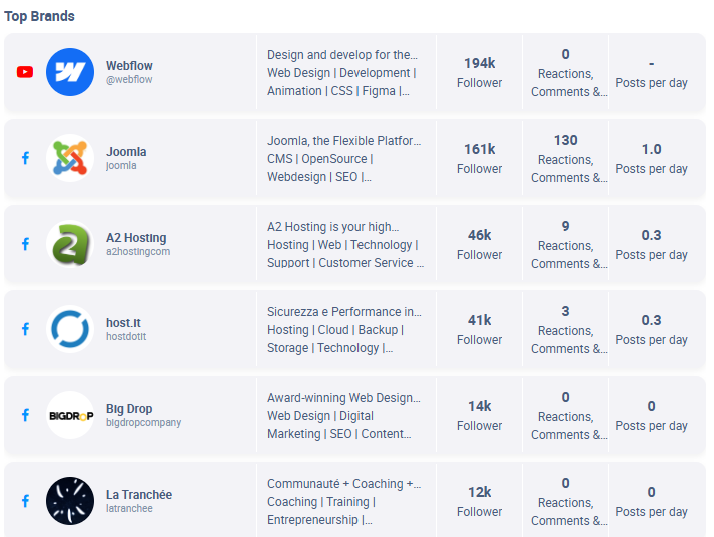The image size is (714, 537).
Task: Click the Facebook icon beside A2 Hosting
Action: [26, 244]
